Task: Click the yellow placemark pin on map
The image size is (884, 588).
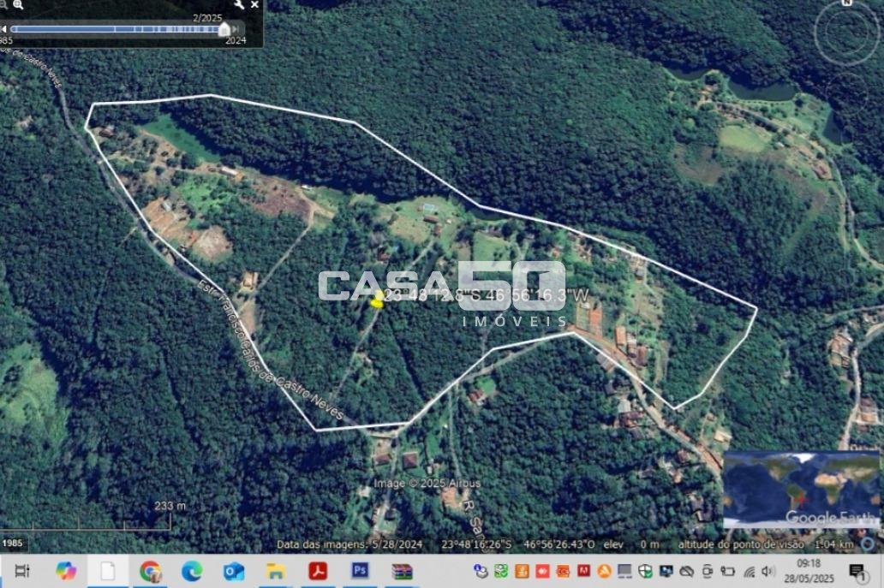Action: (377, 299)
